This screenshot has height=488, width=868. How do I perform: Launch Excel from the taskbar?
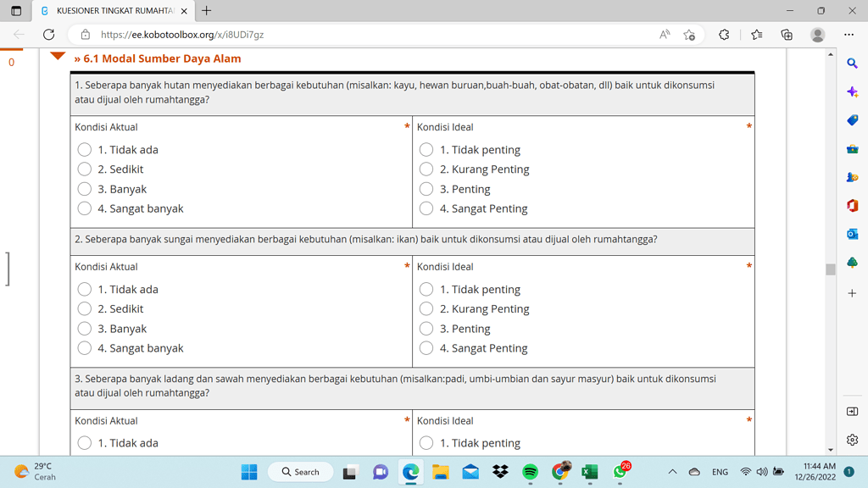(x=590, y=472)
